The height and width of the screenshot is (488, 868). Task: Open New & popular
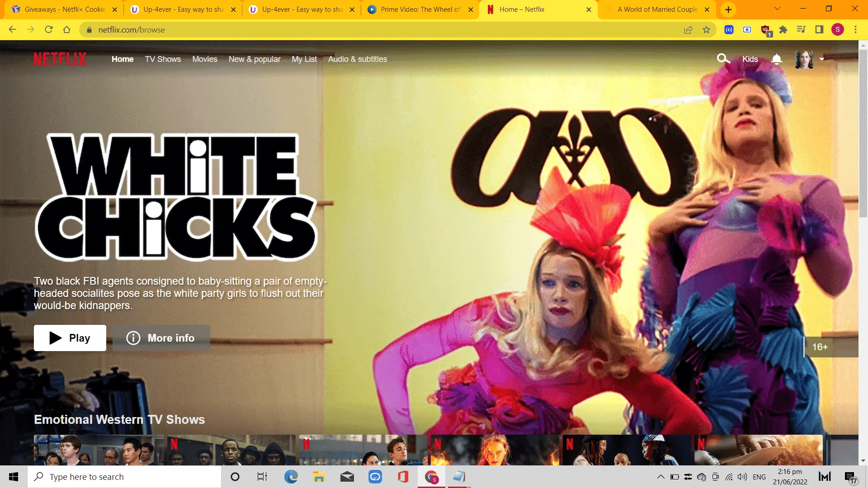[255, 59]
